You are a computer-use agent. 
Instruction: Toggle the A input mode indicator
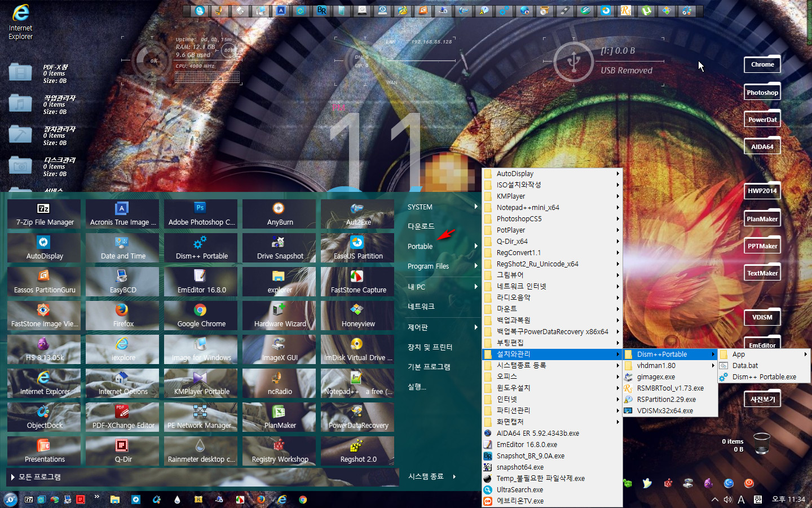coord(741,500)
